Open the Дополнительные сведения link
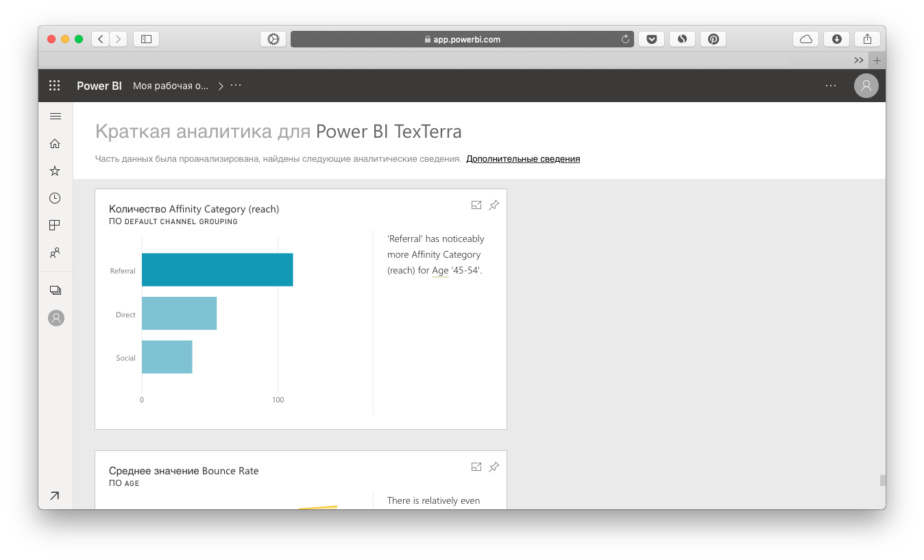The height and width of the screenshot is (560, 924). tap(523, 159)
